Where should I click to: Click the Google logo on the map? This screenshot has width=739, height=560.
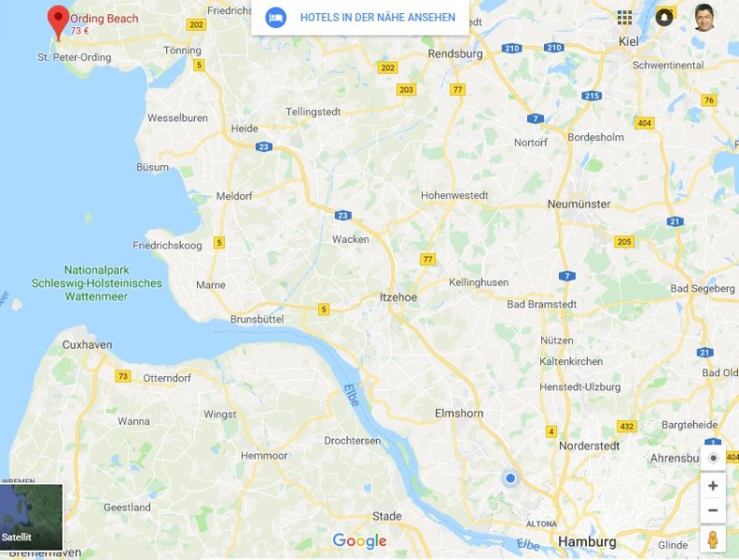point(359,540)
